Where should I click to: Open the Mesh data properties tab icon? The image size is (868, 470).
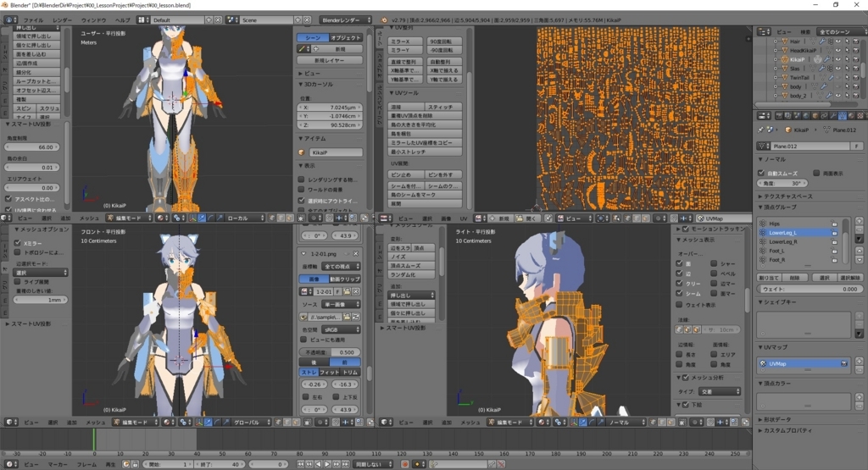(842, 115)
